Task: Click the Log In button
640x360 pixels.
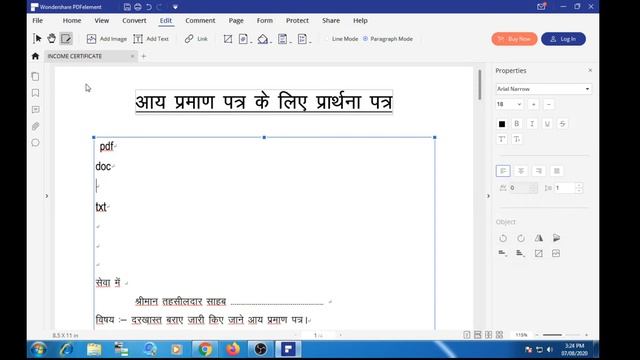Action: [x=563, y=39]
